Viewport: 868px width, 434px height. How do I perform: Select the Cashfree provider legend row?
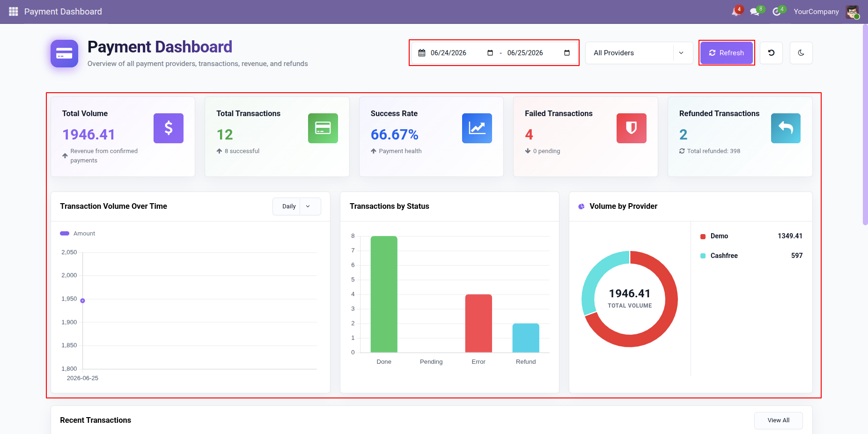tap(751, 256)
